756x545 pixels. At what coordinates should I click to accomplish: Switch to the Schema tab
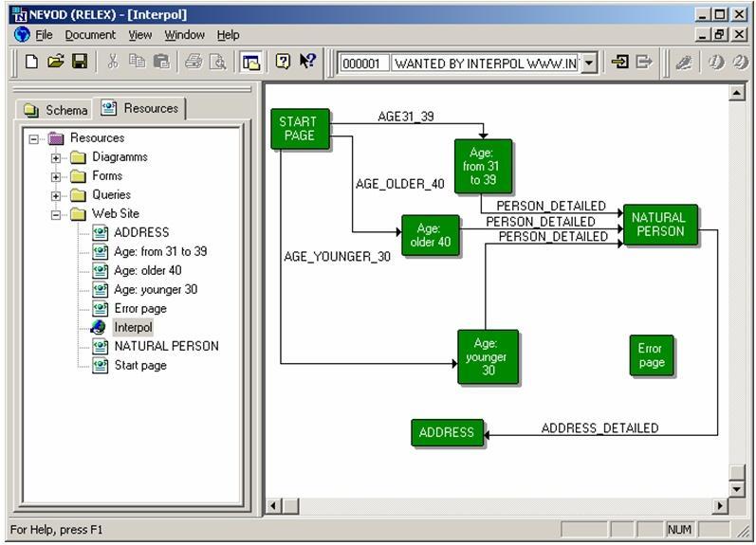tap(57, 110)
